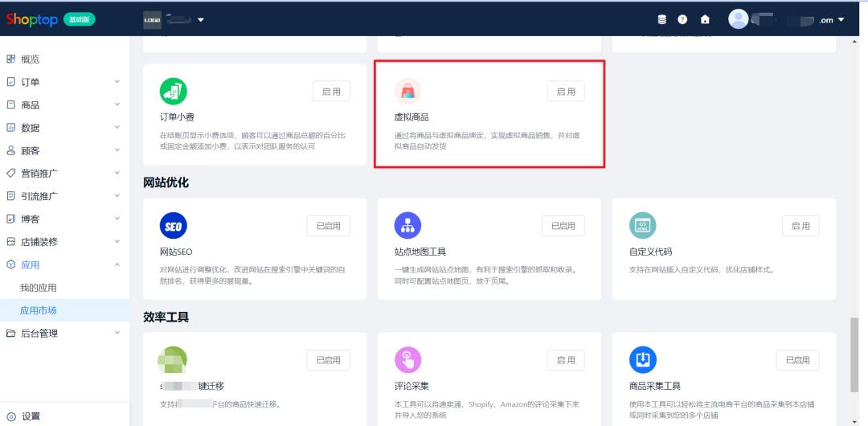Click the 站点地图工具 sitemap icon

407,226
